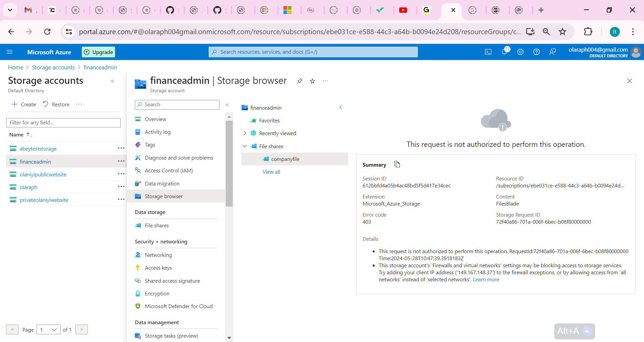The width and height of the screenshot is (644, 342).
Task: Focus the resource menu Search box
Action: 177,105
